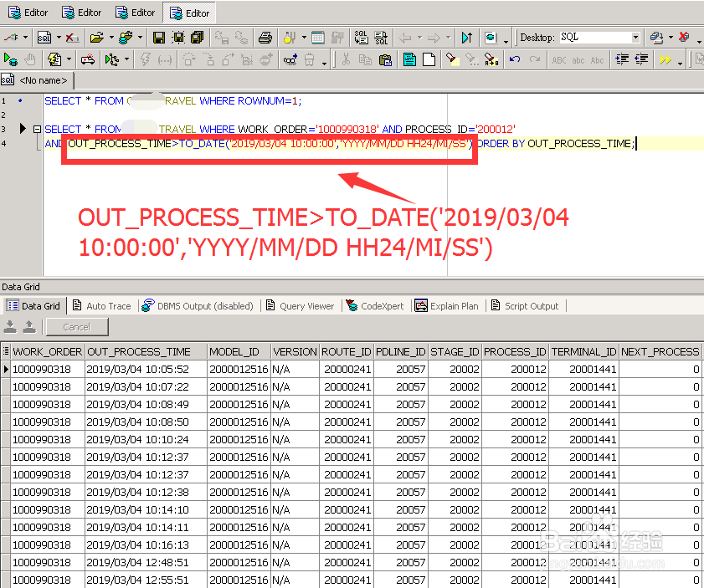Click the yellow double-arrow icon
The height and width of the screenshot is (588, 704).
(x=665, y=59)
